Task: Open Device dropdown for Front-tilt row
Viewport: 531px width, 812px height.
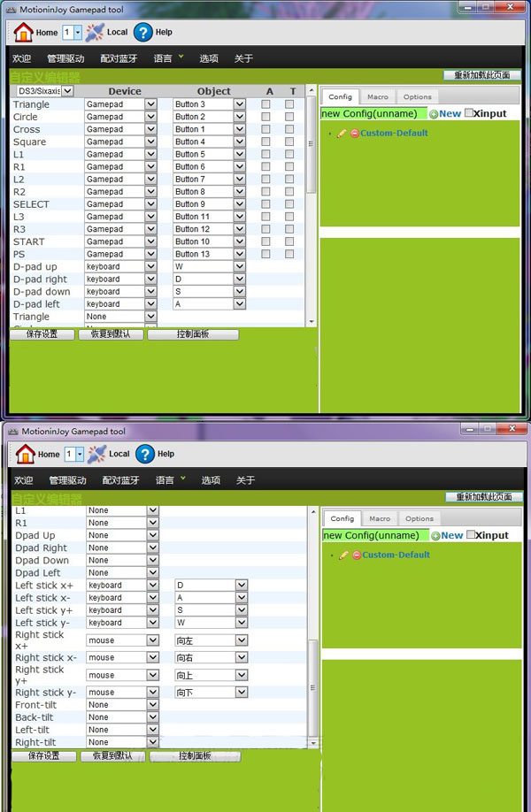Action: pyautogui.click(x=122, y=705)
